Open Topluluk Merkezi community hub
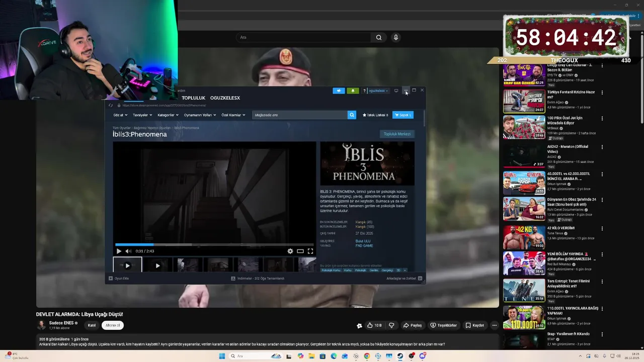 pyautogui.click(x=397, y=134)
